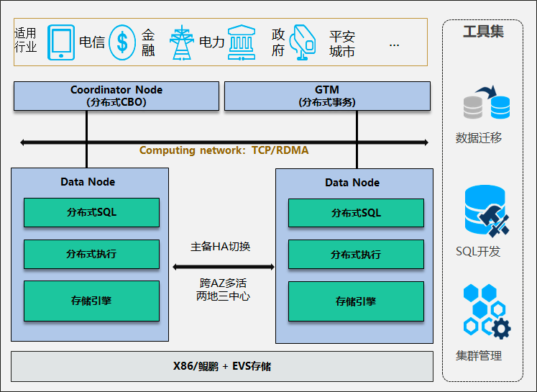Click the government building icon
This screenshot has width=537, height=392.
[x=242, y=42]
